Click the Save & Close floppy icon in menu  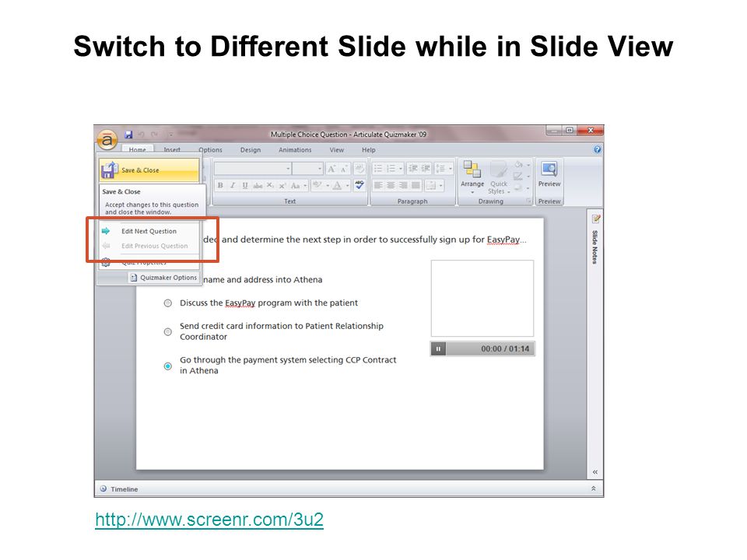coord(110,170)
